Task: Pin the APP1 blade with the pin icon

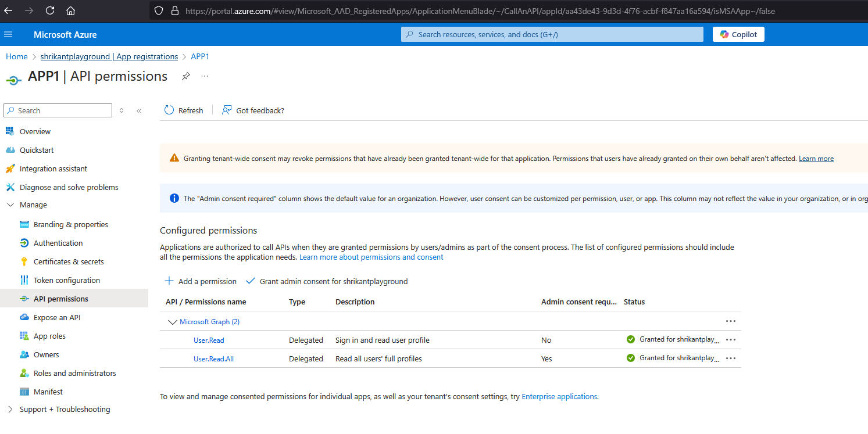Action: pyautogui.click(x=185, y=76)
